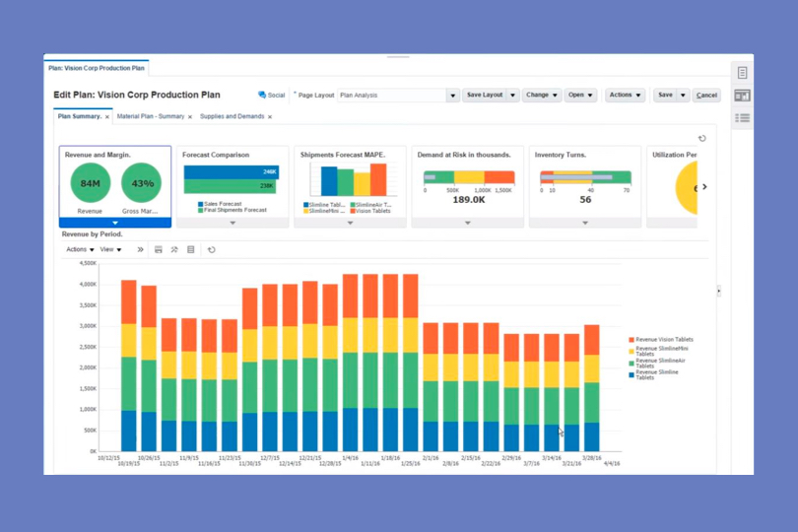The image size is (798, 532).
Task: Switch to the Plan Summary tab
Action: [x=80, y=116]
